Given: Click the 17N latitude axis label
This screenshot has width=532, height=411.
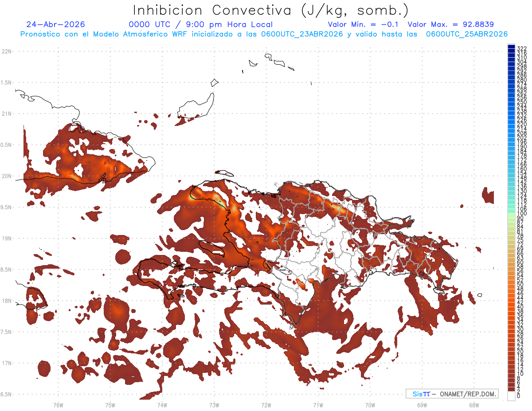Looking at the screenshot, I should tap(7, 363).
